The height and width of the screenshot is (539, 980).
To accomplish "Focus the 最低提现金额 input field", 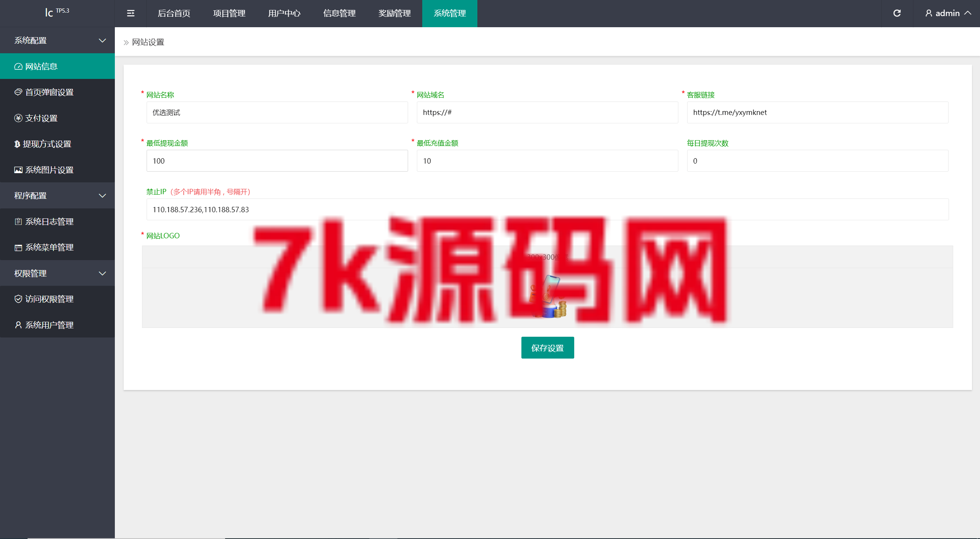I will point(277,161).
